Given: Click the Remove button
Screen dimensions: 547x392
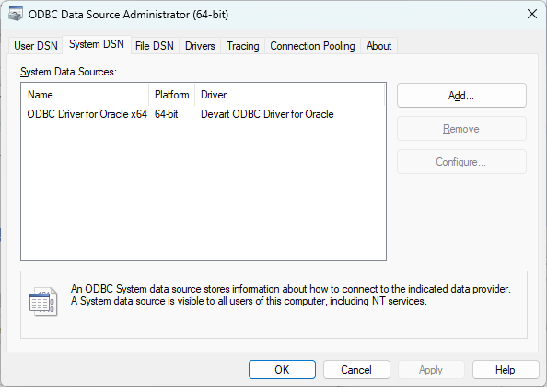Looking at the screenshot, I should tap(461, 129).
